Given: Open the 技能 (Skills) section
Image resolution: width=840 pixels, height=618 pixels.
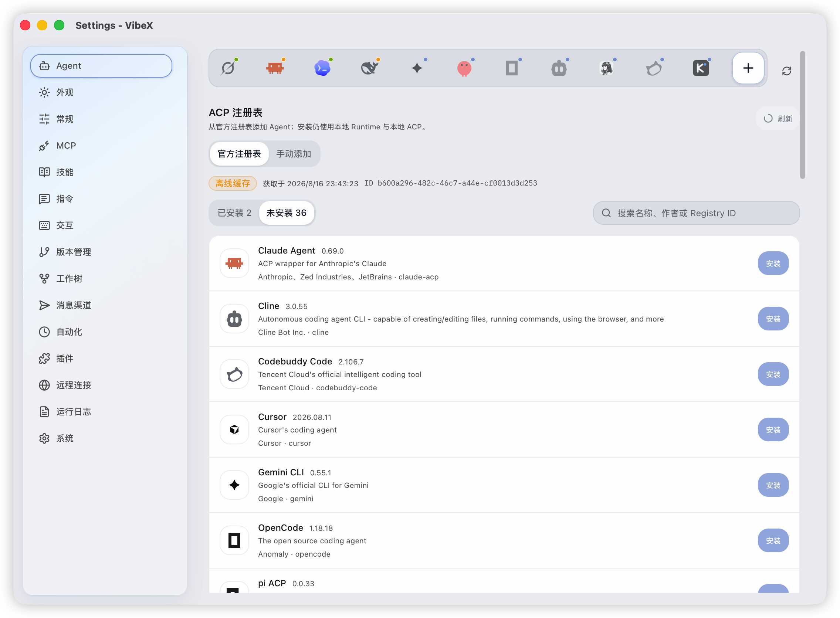Looking at the screenshot, I should click(101, 172).
